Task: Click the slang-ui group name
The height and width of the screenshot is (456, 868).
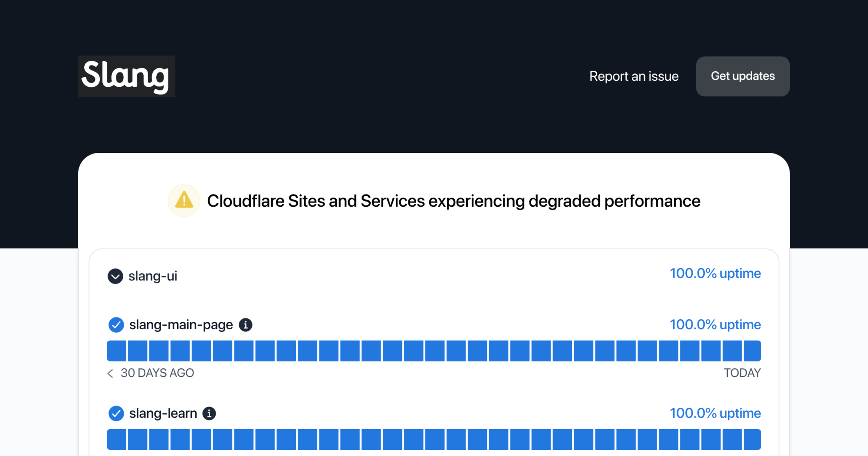Action: [153, 276]
